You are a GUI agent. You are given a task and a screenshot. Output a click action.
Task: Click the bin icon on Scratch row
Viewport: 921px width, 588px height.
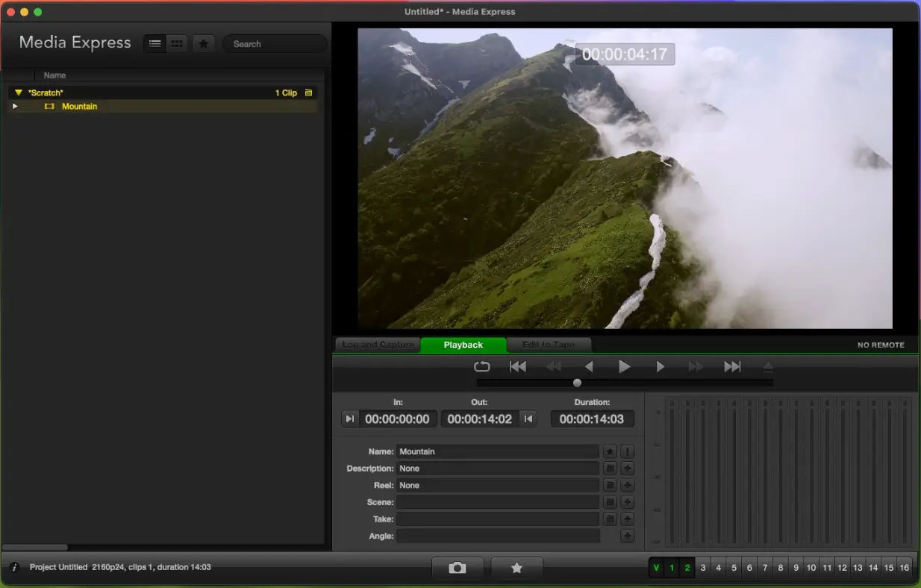pyautogui.click(x=308, y=93)
